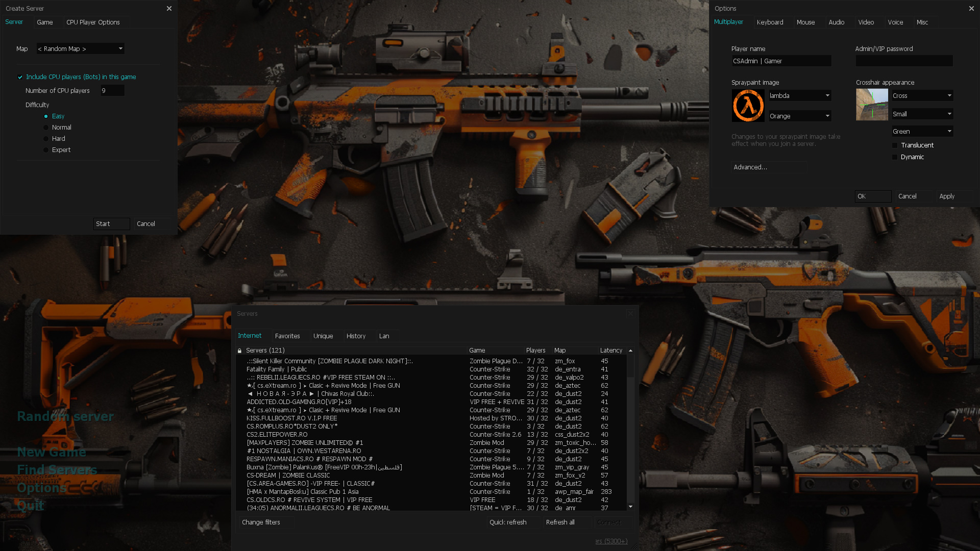The height and width of the screenshot is (551, 980).
Task: Select 'CS-DREAM | ZOMBIE CLASSIC' server row
Action: 431,475
